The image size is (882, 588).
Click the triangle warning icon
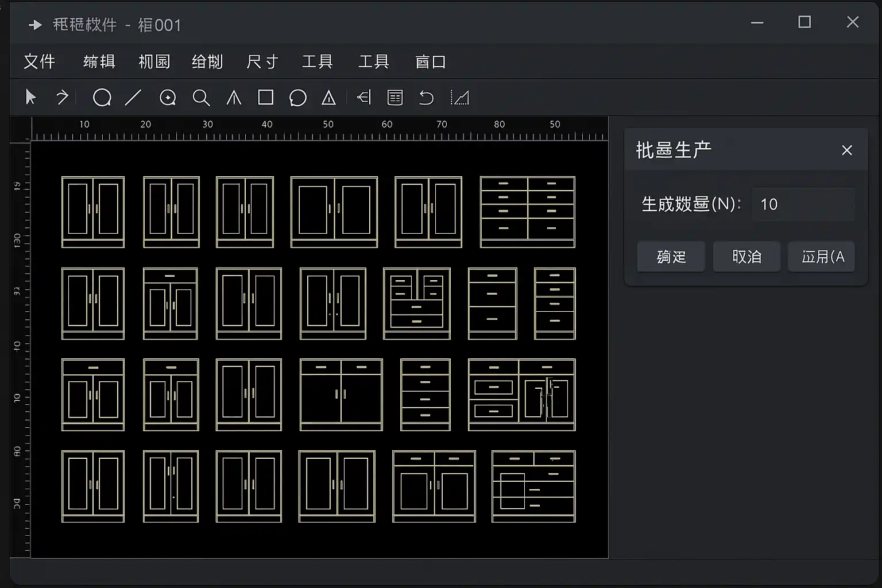328,98
